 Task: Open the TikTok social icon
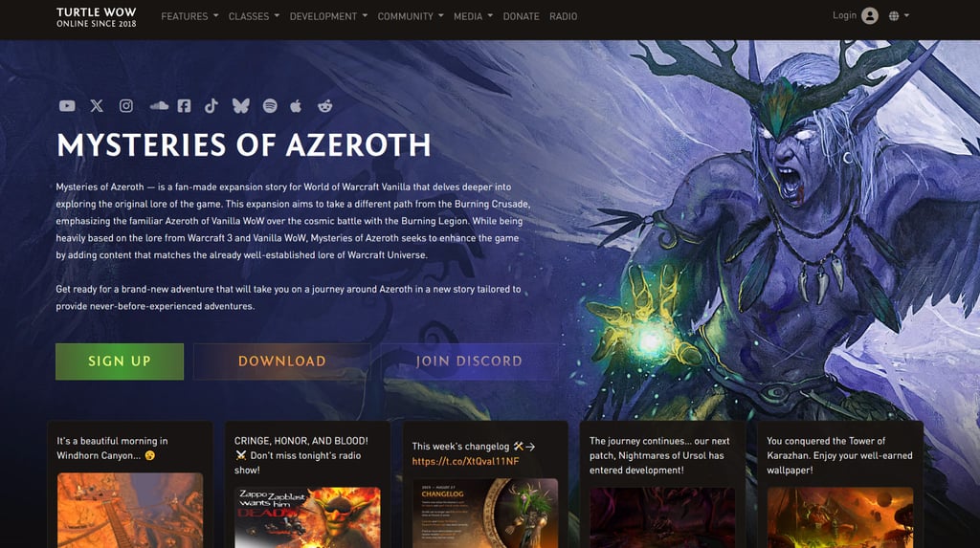(x=212, y=105)
